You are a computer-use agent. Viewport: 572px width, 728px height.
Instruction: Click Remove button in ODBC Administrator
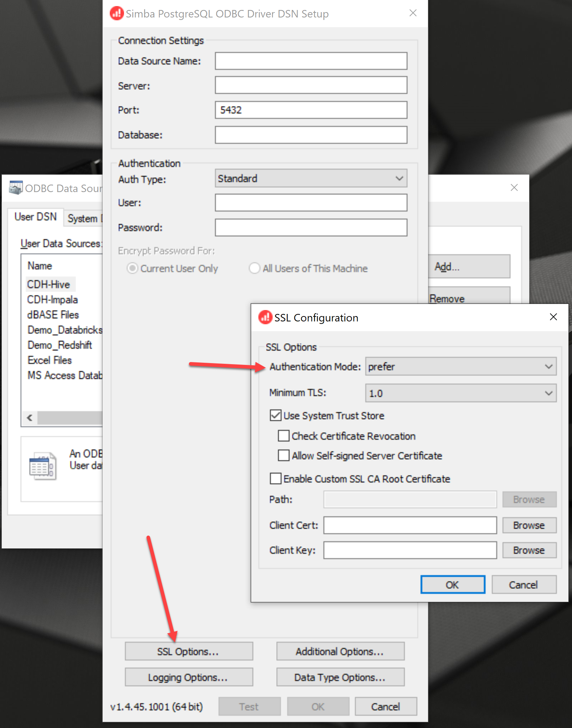(469, 296)
